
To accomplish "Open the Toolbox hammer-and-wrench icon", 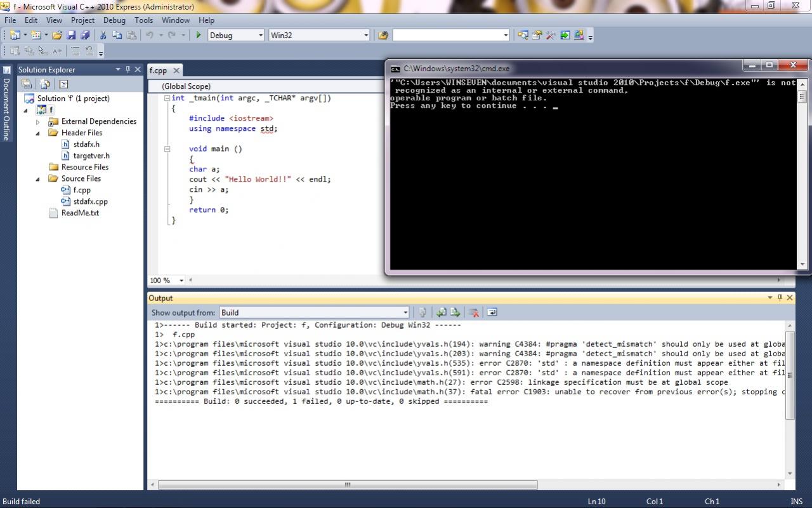I will point(551,36).
